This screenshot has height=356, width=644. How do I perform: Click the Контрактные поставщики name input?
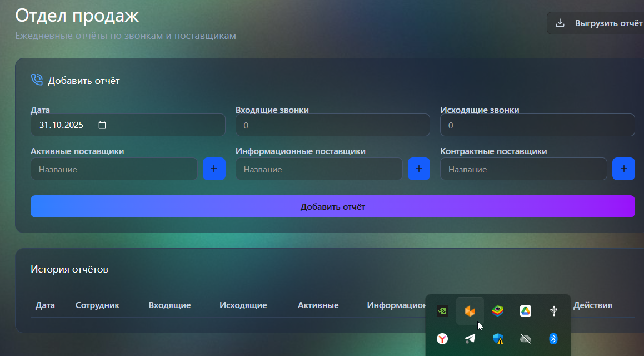pyautogui.click(x=523, y=169)
